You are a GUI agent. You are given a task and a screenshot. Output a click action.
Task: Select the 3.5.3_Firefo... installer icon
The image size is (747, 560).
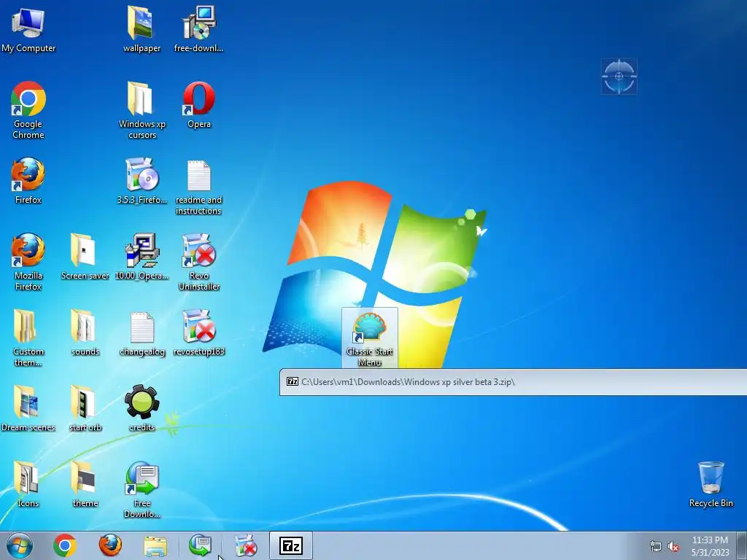tap(142, 182)
